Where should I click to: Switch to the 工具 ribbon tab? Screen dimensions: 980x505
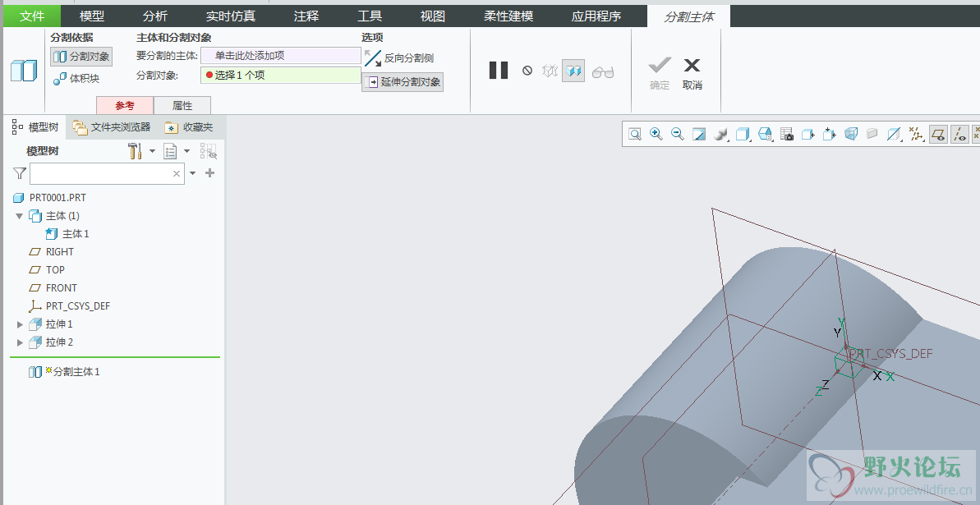370,16
